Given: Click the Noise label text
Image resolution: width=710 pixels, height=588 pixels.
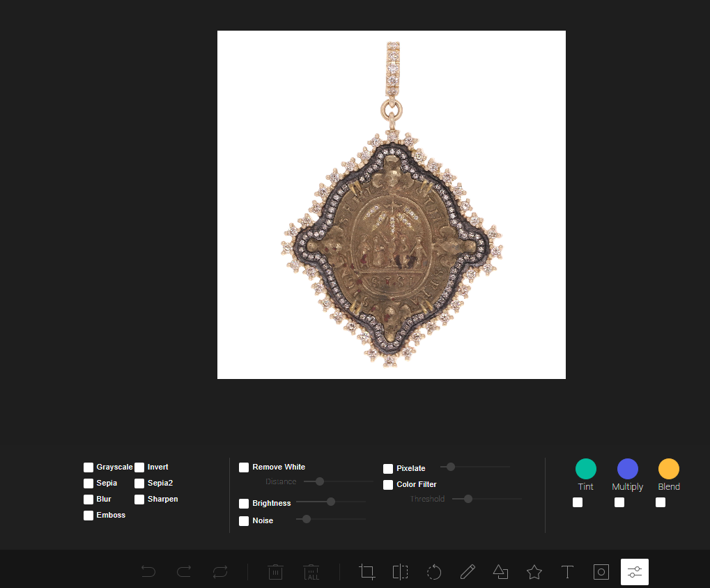Looking at the screenshot, I should [263, 520].
